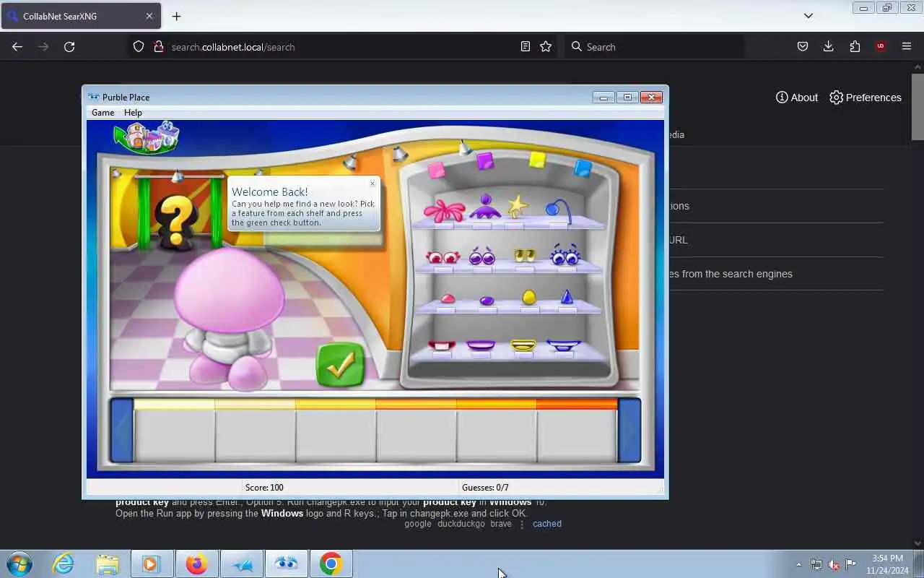This screenshot has width=924, height=578.
Task: Click the green check button
Action: (340, 365)
